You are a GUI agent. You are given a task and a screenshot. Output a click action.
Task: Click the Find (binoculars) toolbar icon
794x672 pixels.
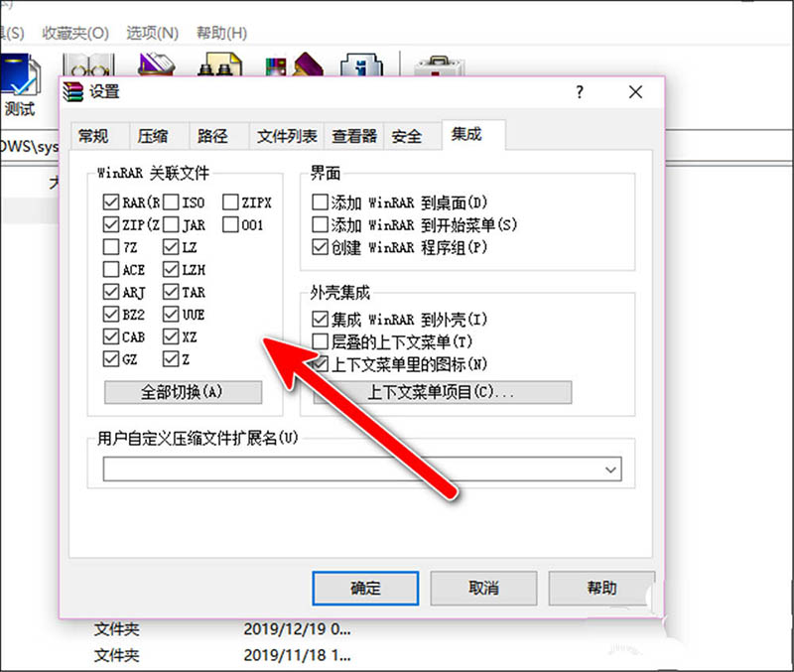click(x=219, y=65)
